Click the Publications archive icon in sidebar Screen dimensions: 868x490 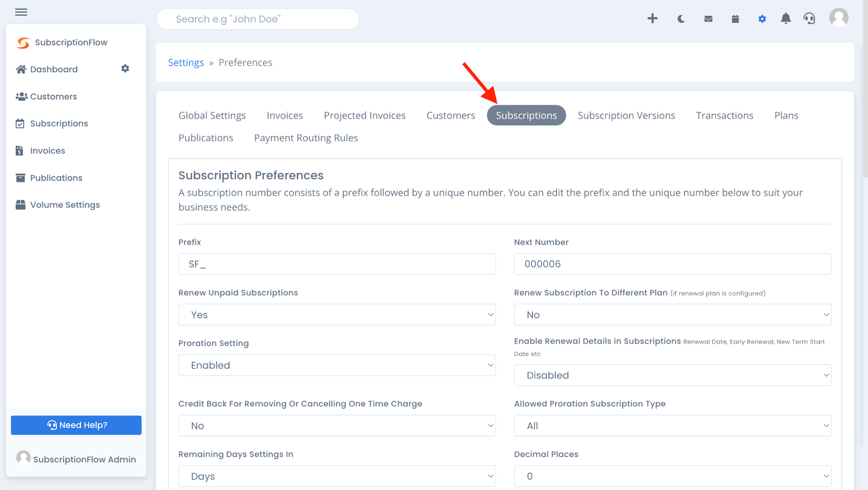(21, 177)
